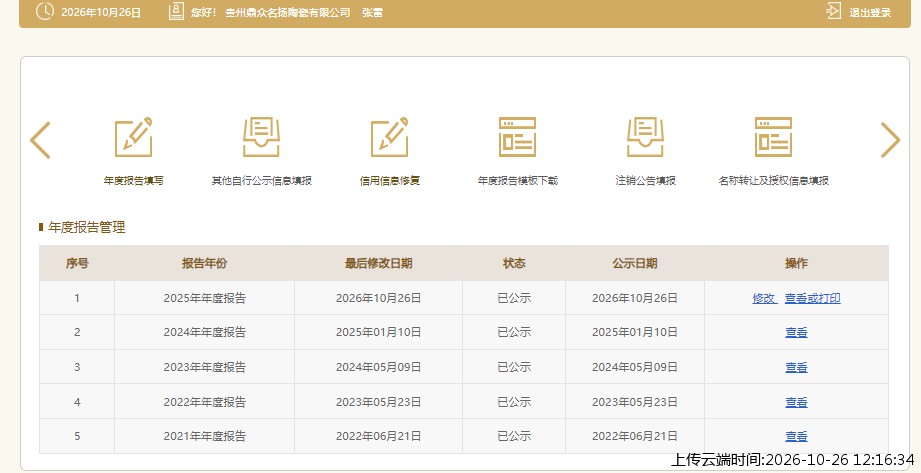
Task: Select the 信用信息修复 menu label
Action: coord(389,181)
